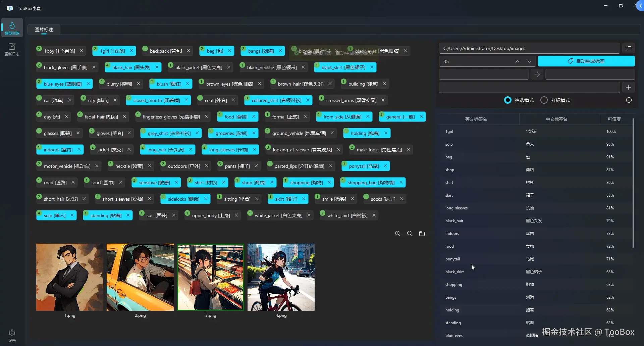Click the left replace text field
Image resolution: width=644 pixels, height=346 pixels.
484,74
